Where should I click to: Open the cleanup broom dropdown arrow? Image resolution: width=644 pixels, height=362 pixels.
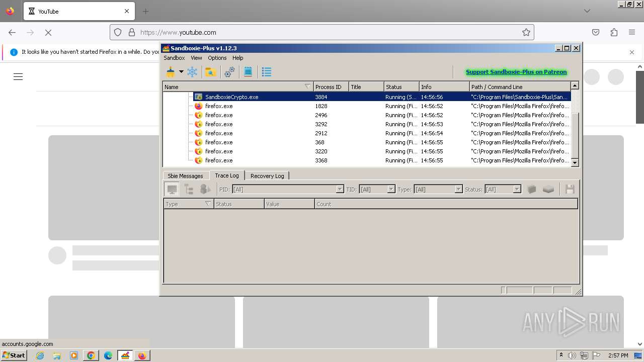[181, 72]
